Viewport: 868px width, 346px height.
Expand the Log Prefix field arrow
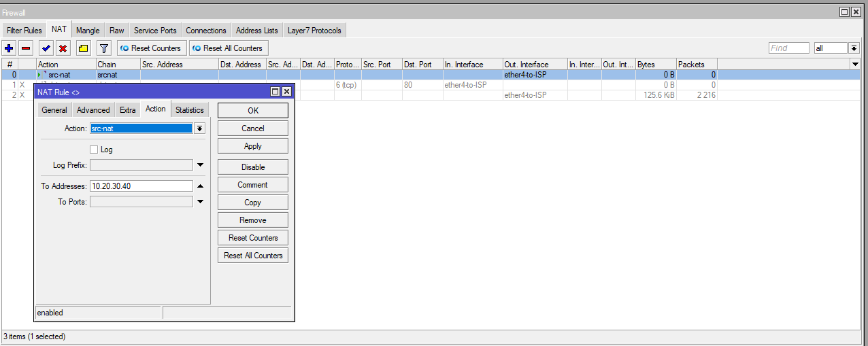pyautogui.click(x=200, y=165)
